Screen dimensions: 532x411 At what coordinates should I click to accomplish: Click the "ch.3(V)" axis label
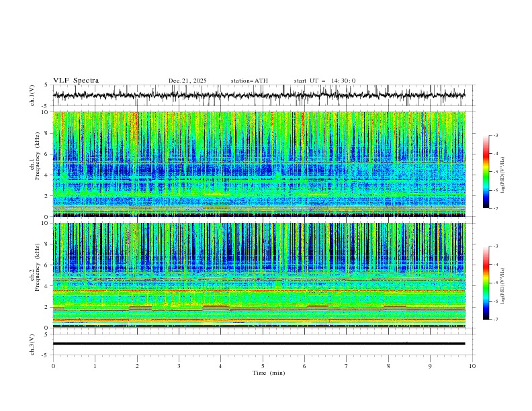pos(32,345)
